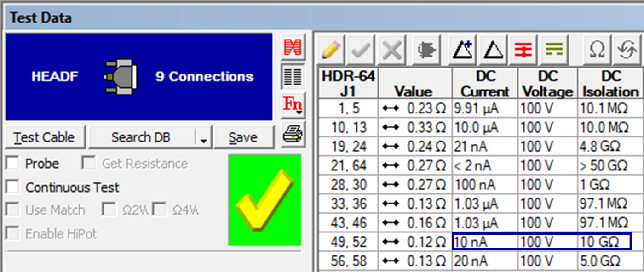Select the Ohm resistance icon

pos(596,48)
